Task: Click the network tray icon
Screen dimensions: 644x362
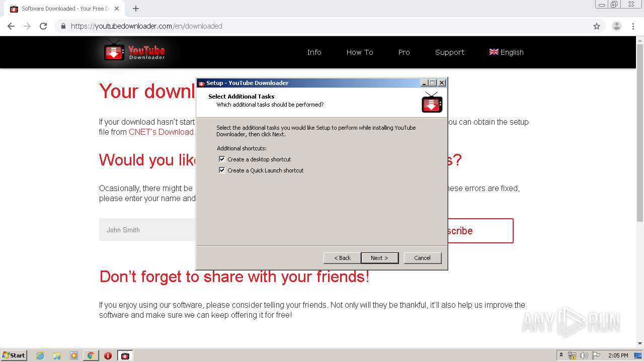Action: (x=572, y=355)
